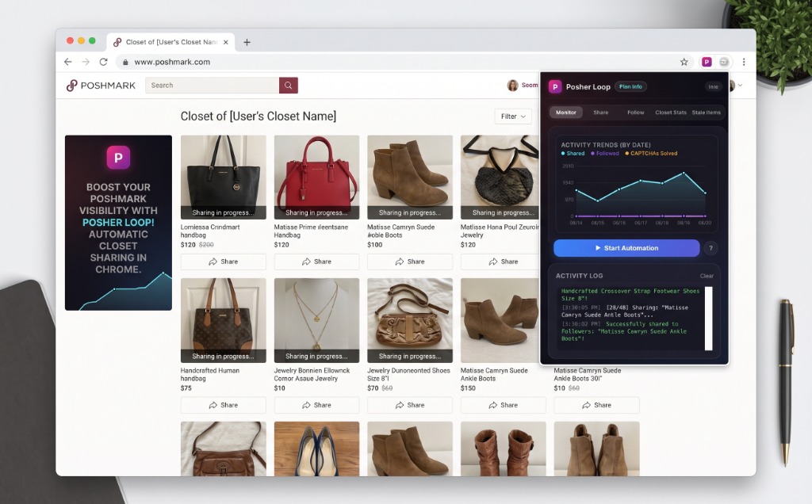Screen dimensions: 812x504
Task: Close the Closet of User's Closet tab
Action: (x=226, y=43)
